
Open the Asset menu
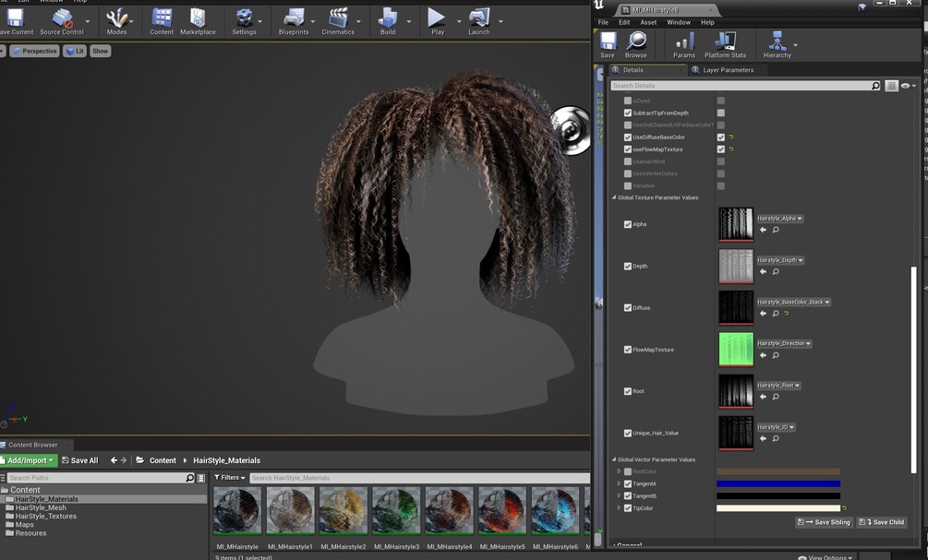tap(648, 22)
